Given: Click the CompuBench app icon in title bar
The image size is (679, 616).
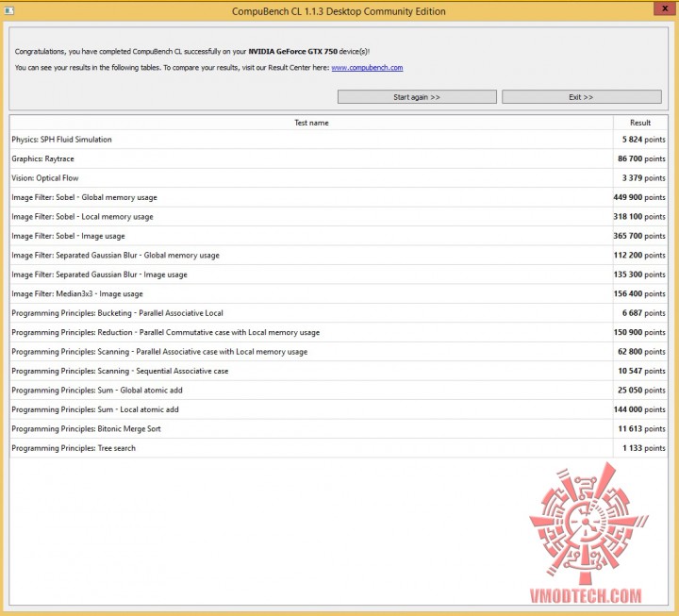Looking at the screenshot, I should (8, 10).
